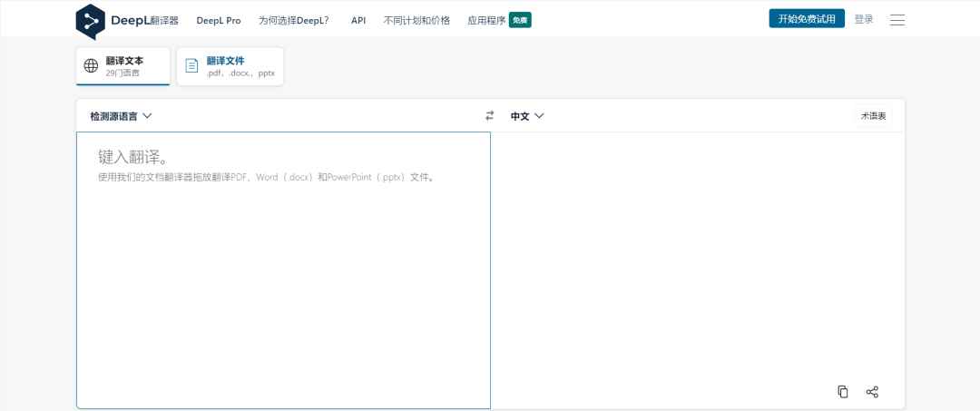Expand the 检测源语言 source language dropdown

click(x=121, y=116)
